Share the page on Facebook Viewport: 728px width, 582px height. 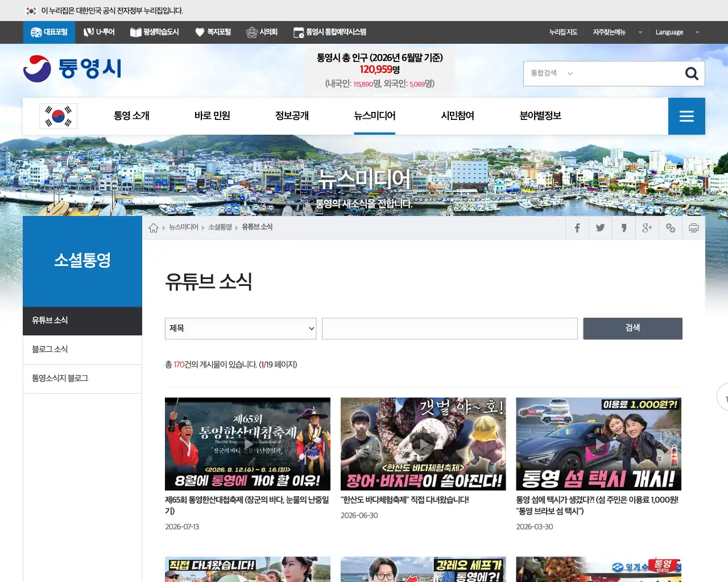coord(577,228)
